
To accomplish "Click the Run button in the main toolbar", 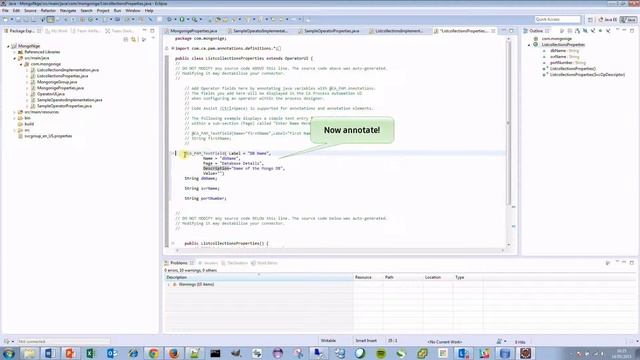I will click(182, 19).
